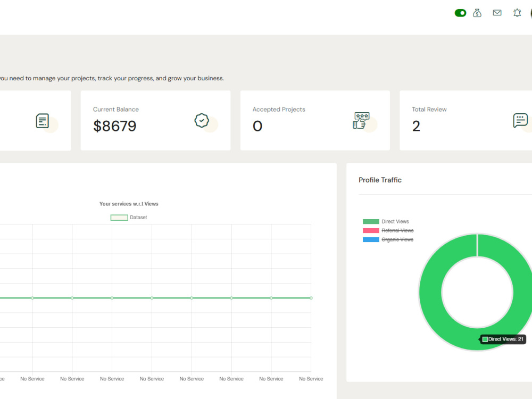Click the last No Service axis label
Viewport: 532px width, 399px height.
tap(311, 379)
